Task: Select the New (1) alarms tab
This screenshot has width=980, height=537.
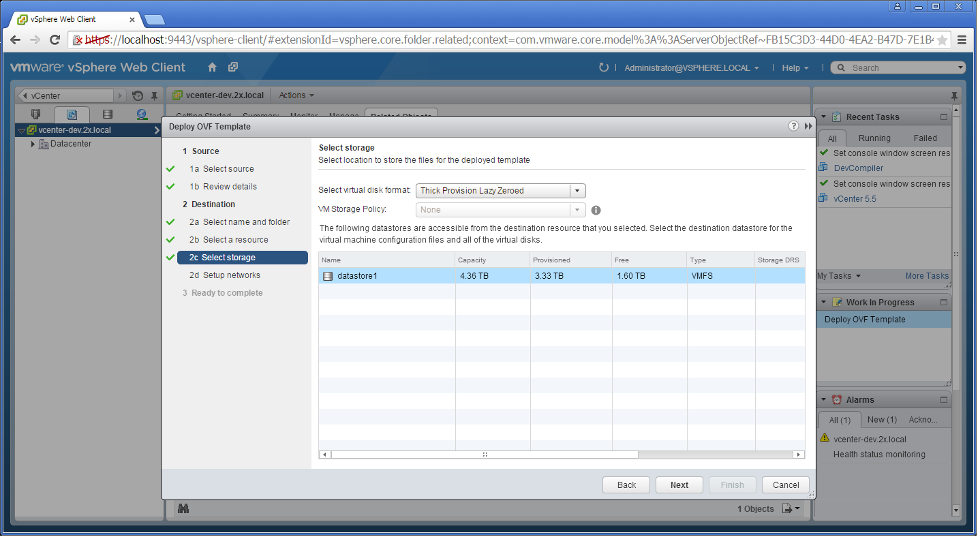Action: 883,420
